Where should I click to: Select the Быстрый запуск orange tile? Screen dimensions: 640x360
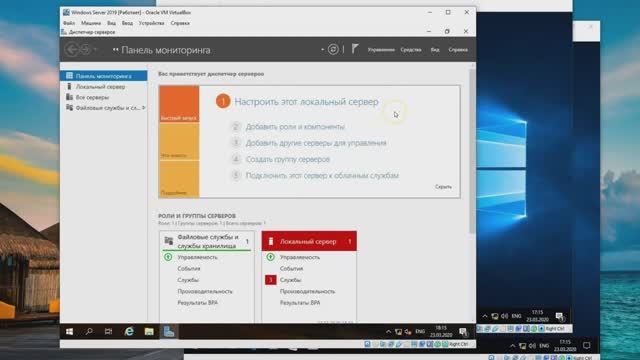(x=179, y=104)
